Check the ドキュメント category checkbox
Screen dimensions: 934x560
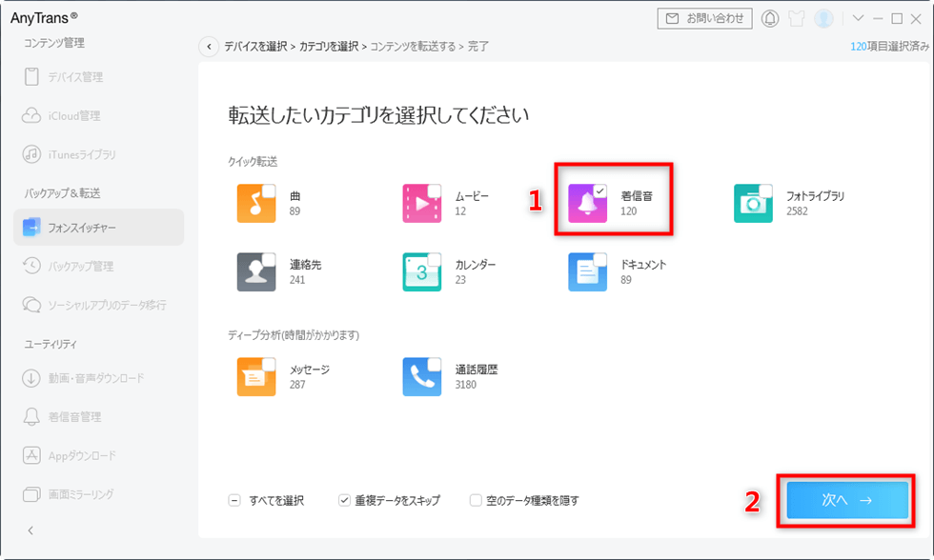(599, 259)
